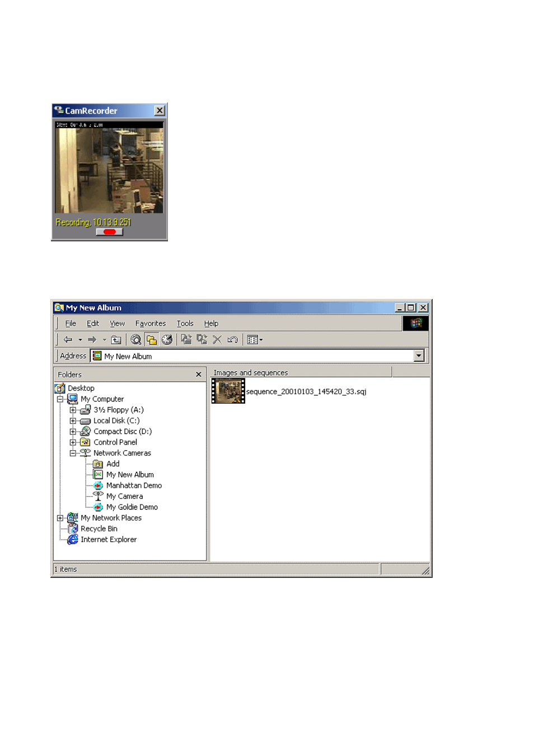Expand the Local Disk (C:) node
The height and width of the screenshot is (756, 534).
coord(73,421)
